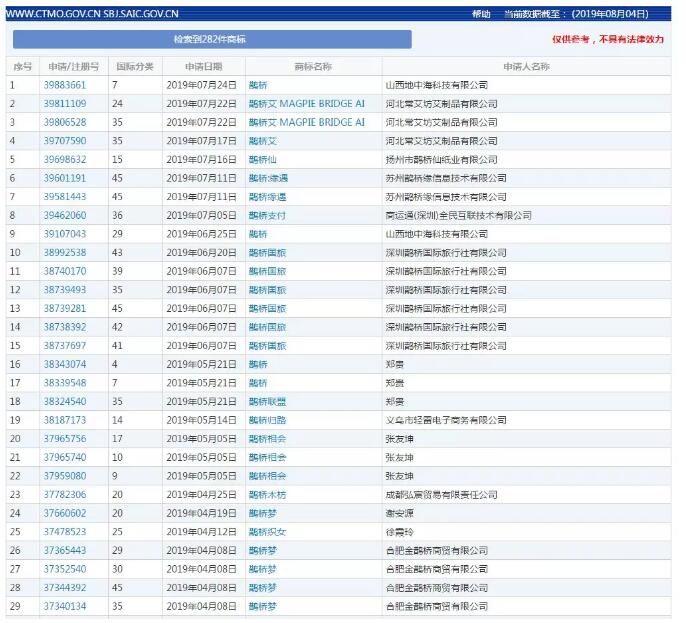Open registration number 38324540

point(65,401)
